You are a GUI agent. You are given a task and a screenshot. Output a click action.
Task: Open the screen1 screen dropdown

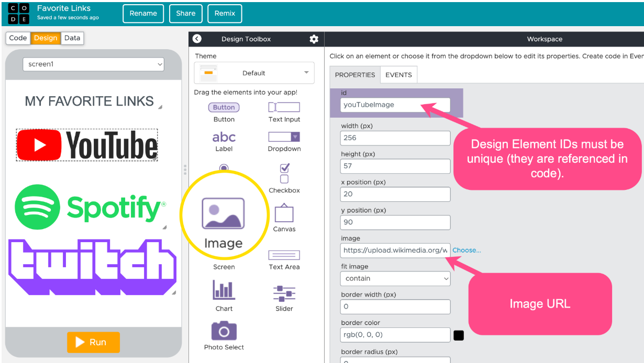point(93,64)
